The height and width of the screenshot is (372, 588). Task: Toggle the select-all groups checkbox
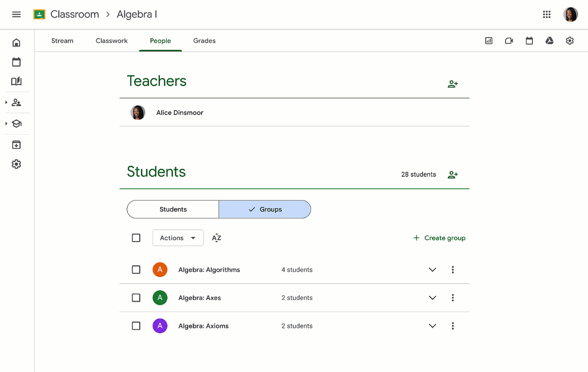click(136, 238)
